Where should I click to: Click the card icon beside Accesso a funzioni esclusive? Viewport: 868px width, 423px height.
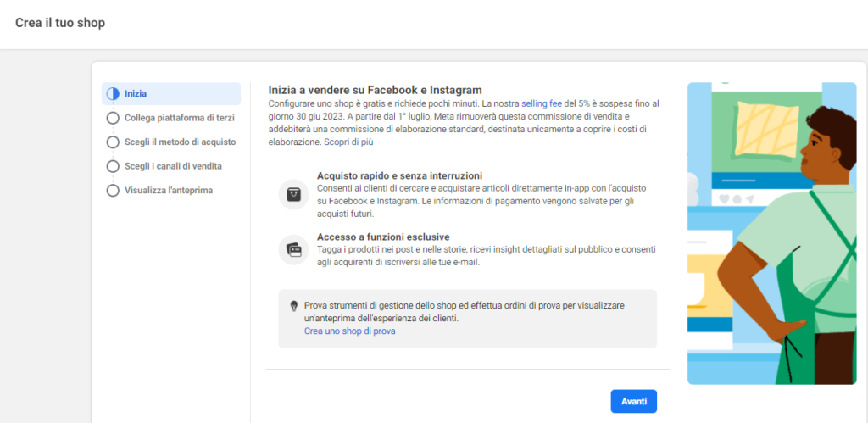click(x=293, y=249)
